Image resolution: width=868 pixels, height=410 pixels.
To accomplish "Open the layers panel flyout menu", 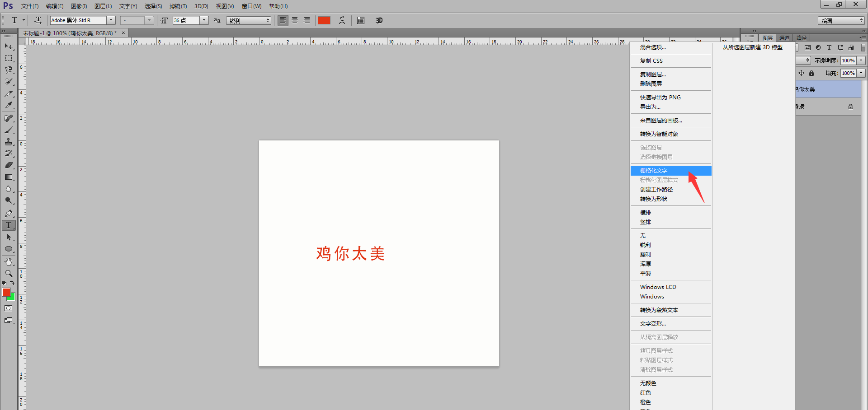I will (x=863, y=37).
